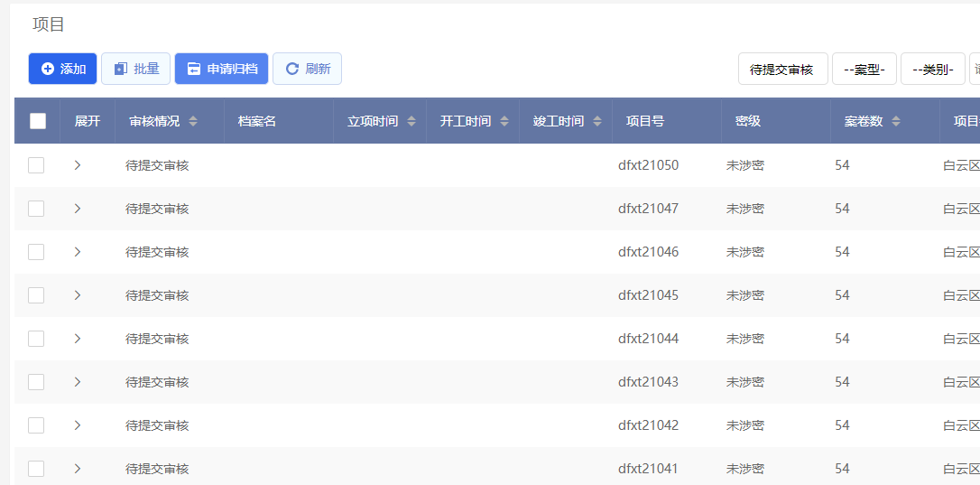Image resolution: width=980 pixels, height=485 pixels.
Task: Sort by 竣工时间 column arrows
Action: click(597, 121)
